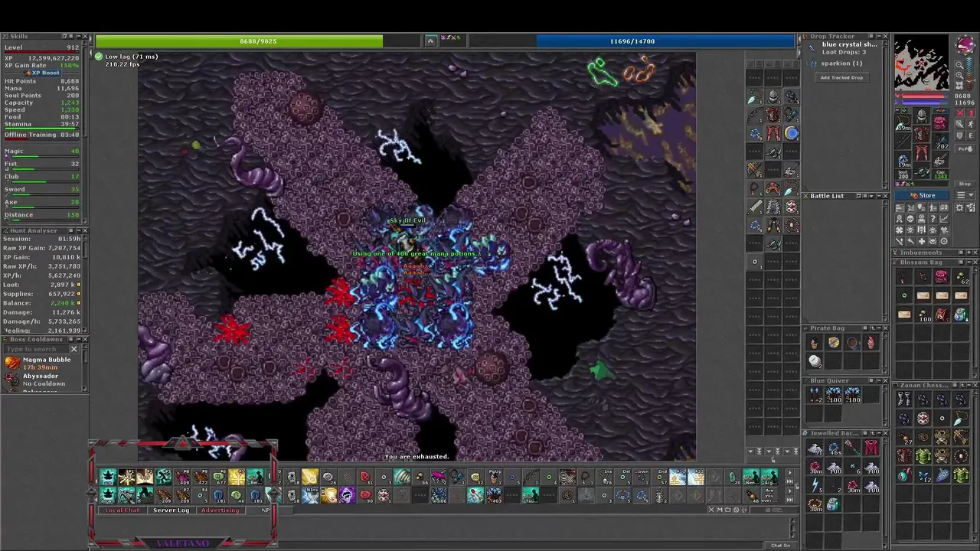Click the red item in Pirate Bag

(x=871, y=343)
